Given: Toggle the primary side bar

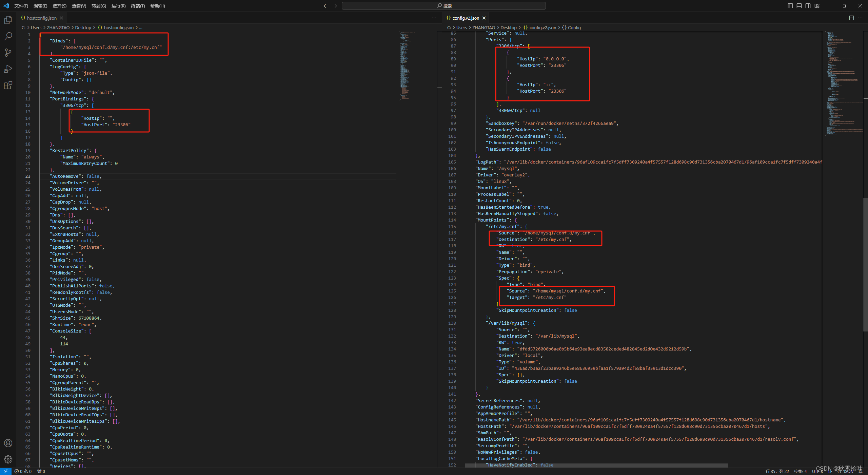Looking at the screenshot, I should tap(790, 6).
